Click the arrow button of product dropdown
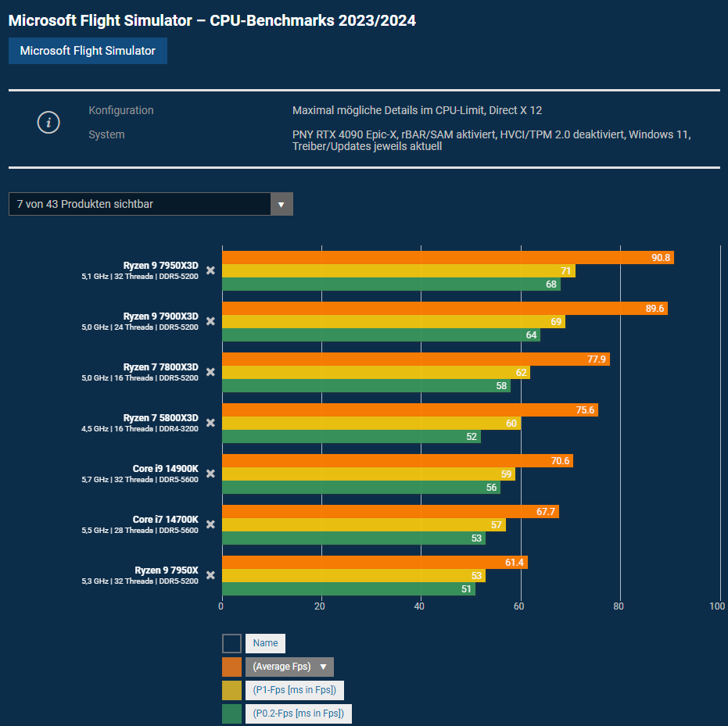Screen dimensions: 728x726 point(282,204)
